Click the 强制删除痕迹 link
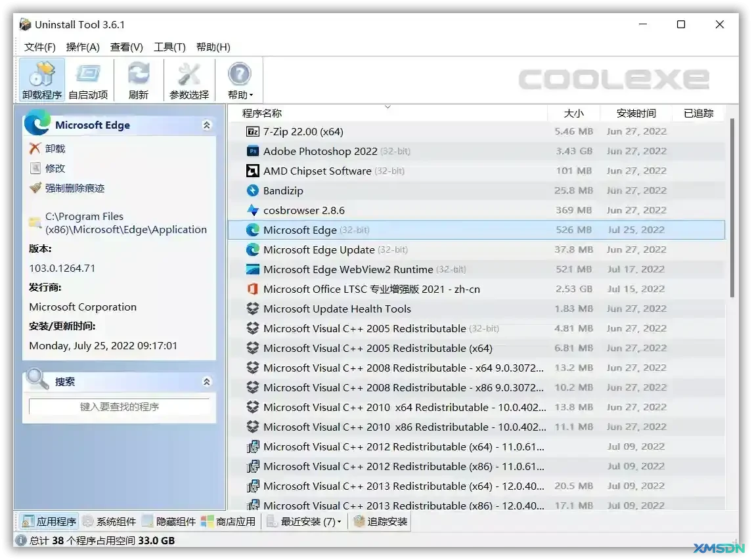The width and height of the screenshot is (752, 560). click(75, 188)
